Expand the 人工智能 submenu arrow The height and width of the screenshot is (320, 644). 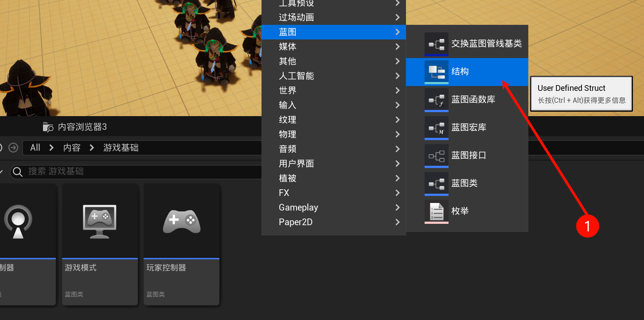pos(397,76)
